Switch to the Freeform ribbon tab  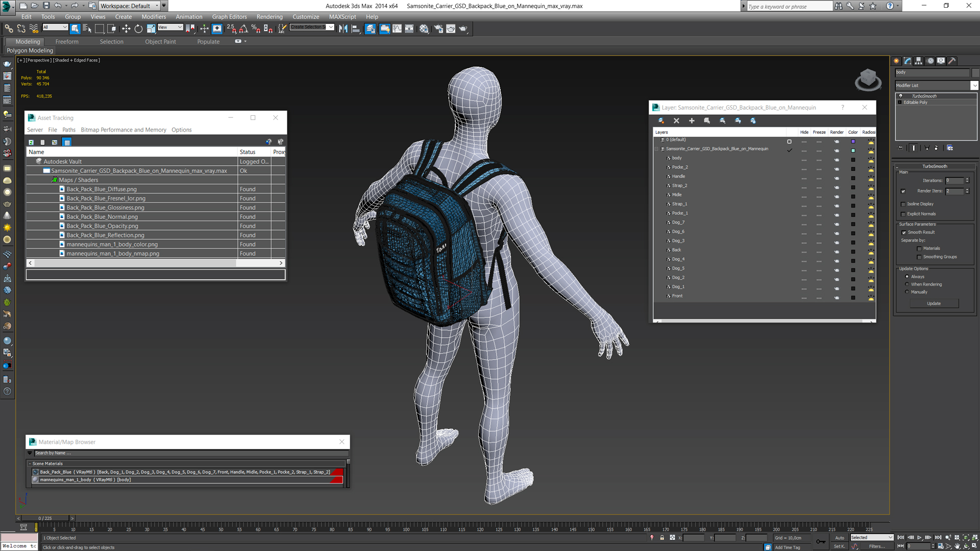tap(67, 42)
